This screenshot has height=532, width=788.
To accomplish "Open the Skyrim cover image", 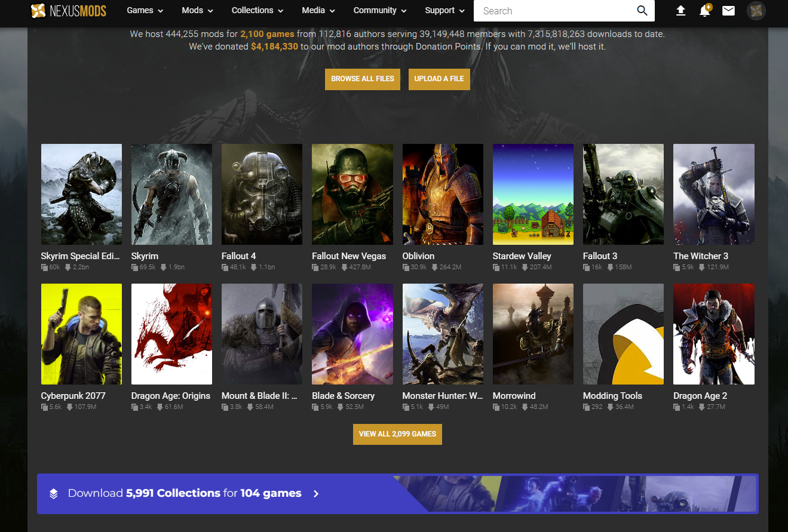I will (x=171, y=194).
